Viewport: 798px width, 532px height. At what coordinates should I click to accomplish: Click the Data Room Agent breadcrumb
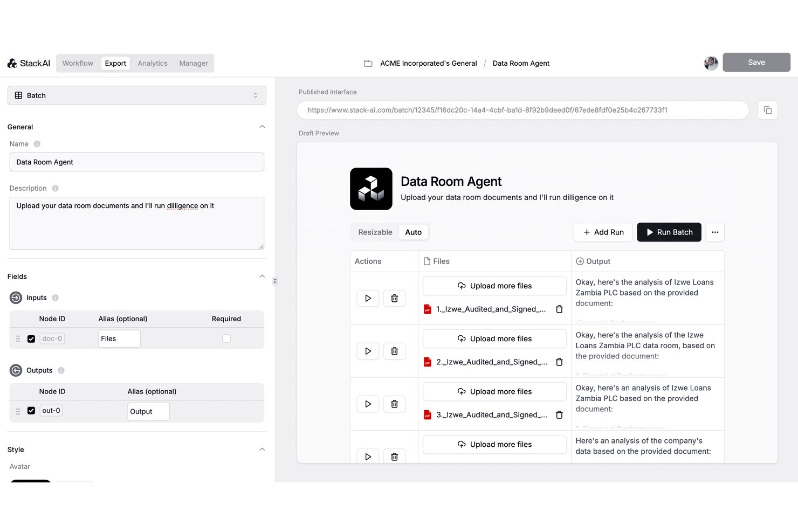[521, 63]
